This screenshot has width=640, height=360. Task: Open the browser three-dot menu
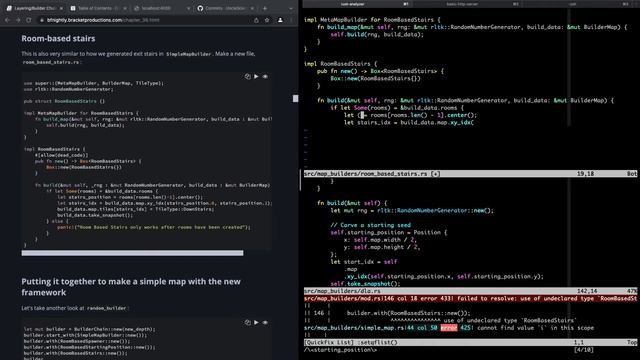point(291,20)
